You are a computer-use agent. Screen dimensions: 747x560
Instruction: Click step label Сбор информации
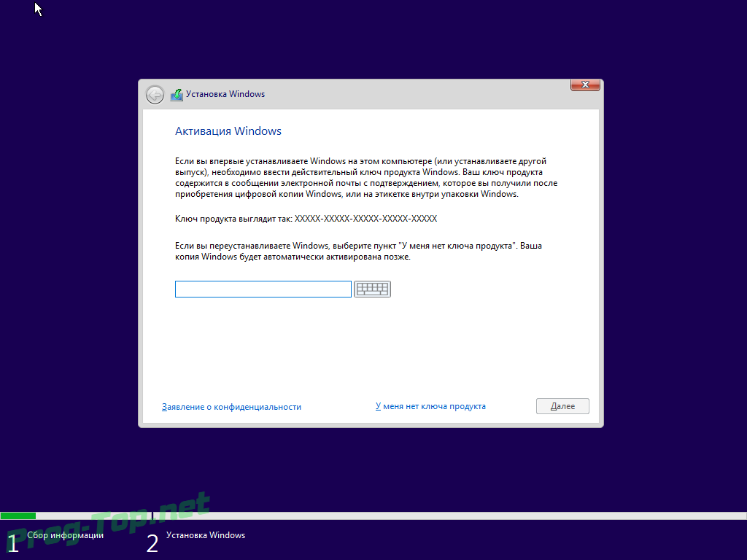65,535
